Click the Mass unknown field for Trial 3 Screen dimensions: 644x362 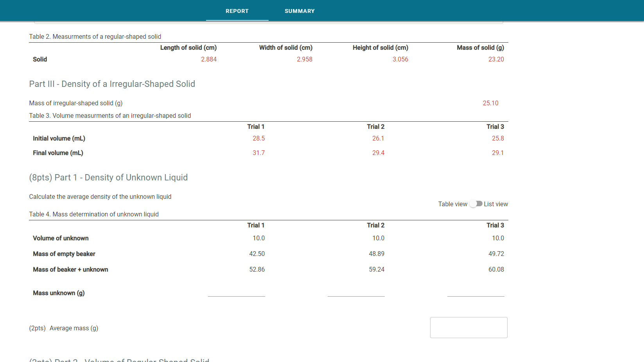pos(475,294)
